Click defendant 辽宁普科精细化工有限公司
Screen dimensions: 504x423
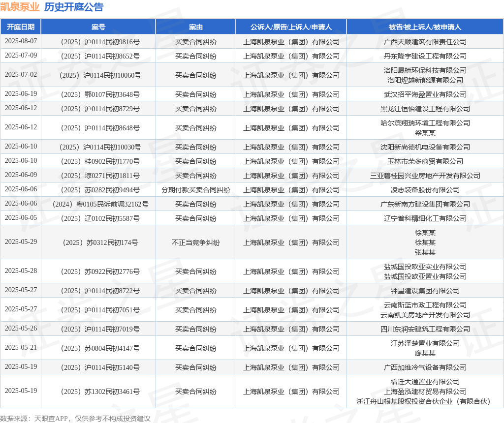click(425, 218)
